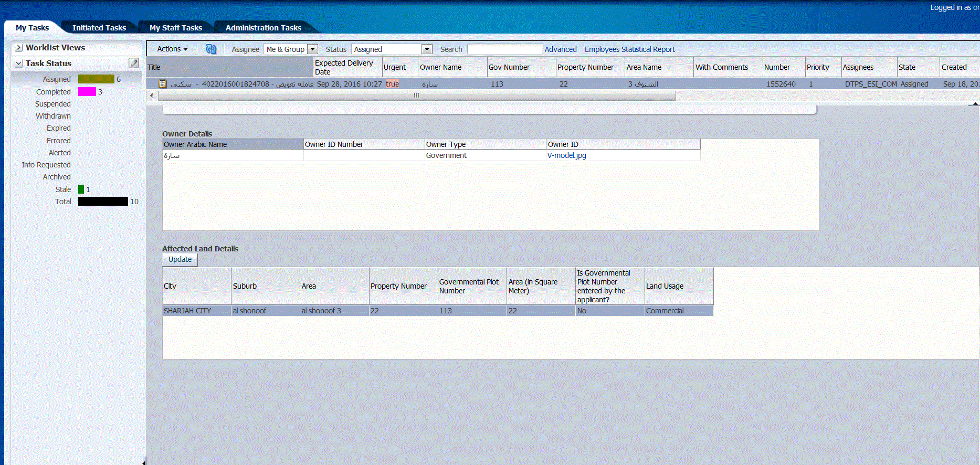Open the Status filter dropdown
Image resolution: width=980 pixels, height=465 pixels.
(x=427, y=49)
